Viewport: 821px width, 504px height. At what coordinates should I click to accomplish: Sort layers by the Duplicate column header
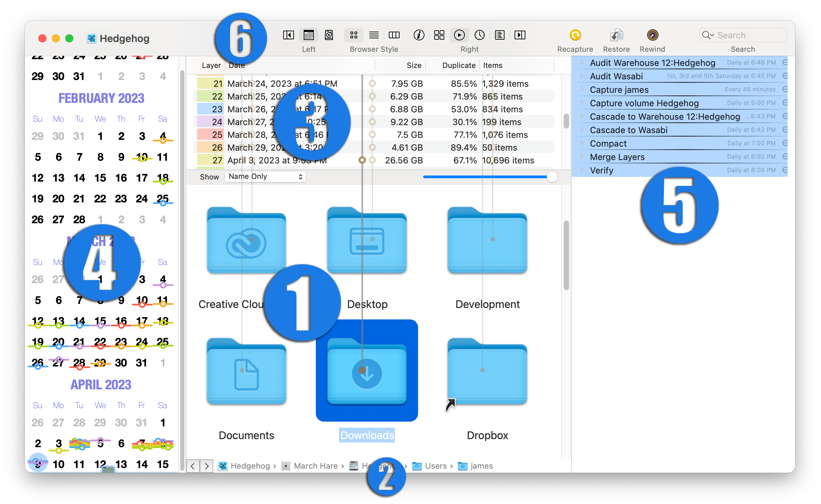tap(458, 65)
